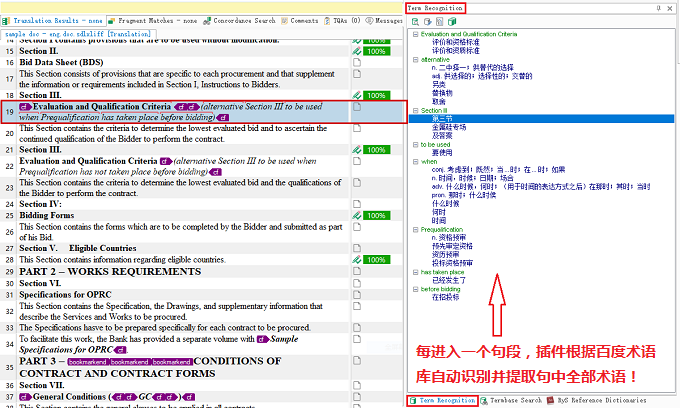680x408 pixels.
Task: Collapse the 'alternative' term node
Action: [x=415, y=59]
